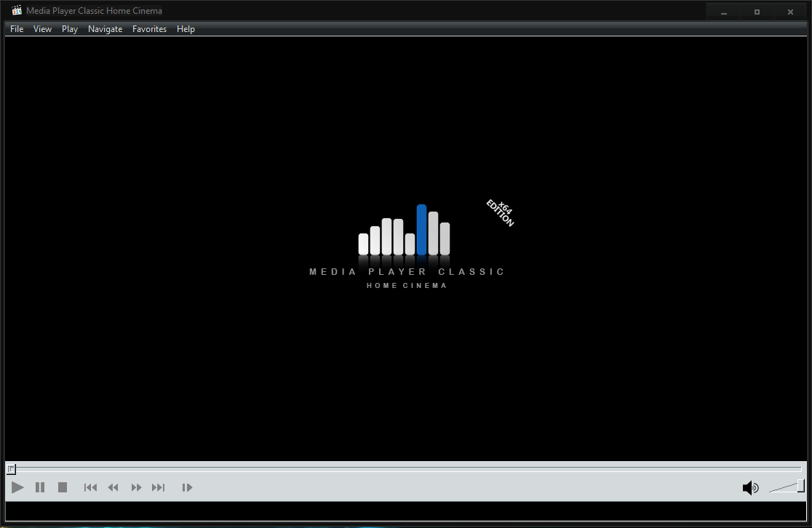Open the Help menu
This screenshot has height=528, width=812.
186,29
